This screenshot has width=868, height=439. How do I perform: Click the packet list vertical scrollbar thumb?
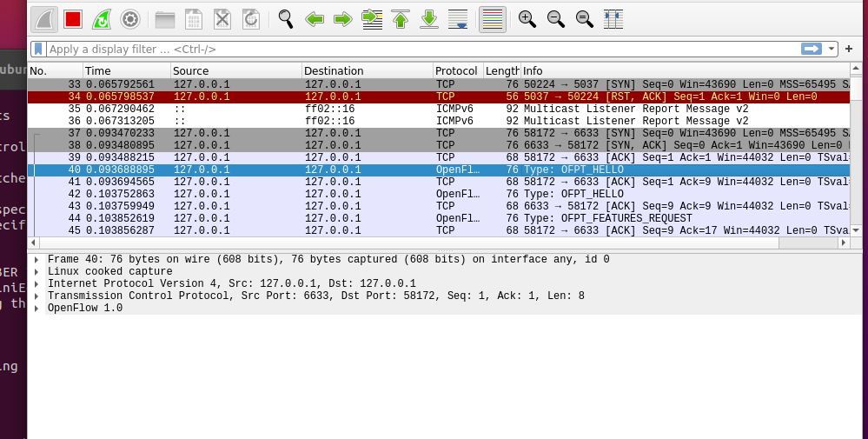point(856,87)
